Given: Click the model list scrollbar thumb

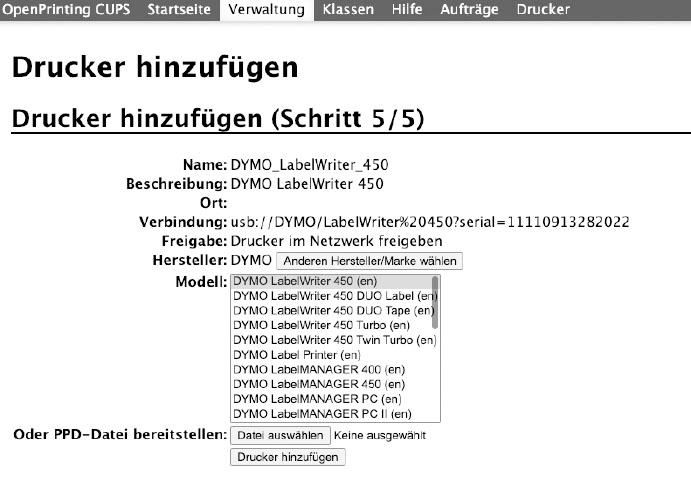Looking at the screenshot, I should tap(435, 302).
